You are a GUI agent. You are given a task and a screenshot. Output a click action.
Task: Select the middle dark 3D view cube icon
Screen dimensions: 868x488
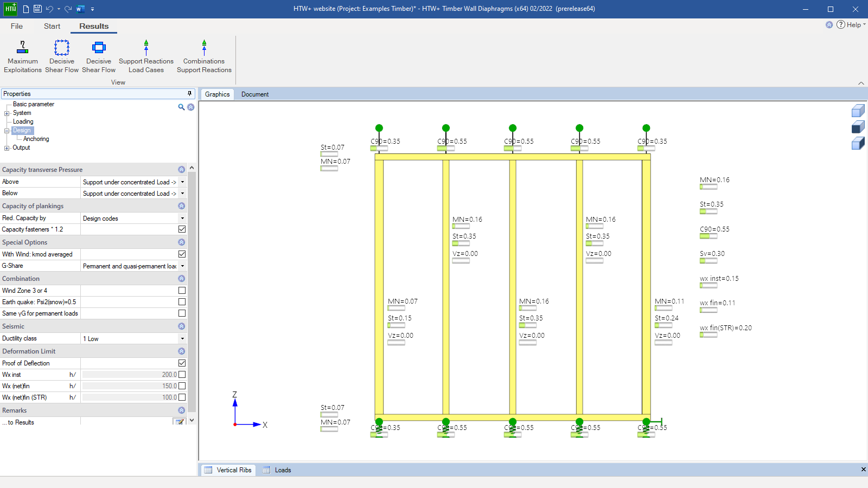(x=858, y=127)
